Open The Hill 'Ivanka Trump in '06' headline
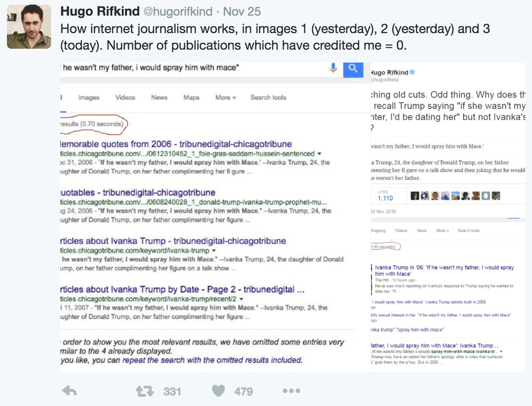This screenshot has height=406, width=532. coord(445,271)
